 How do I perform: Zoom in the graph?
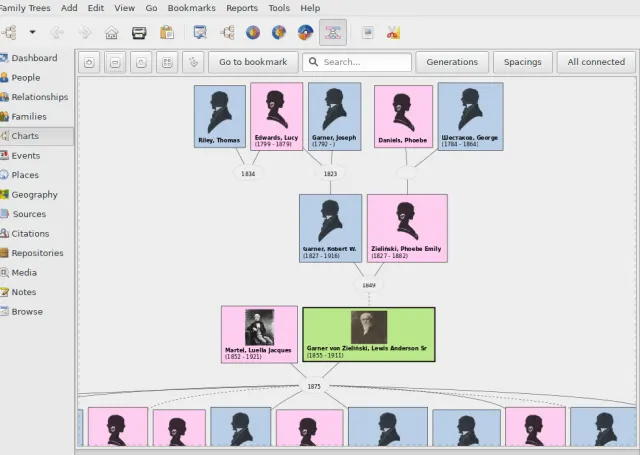(89, 62)
